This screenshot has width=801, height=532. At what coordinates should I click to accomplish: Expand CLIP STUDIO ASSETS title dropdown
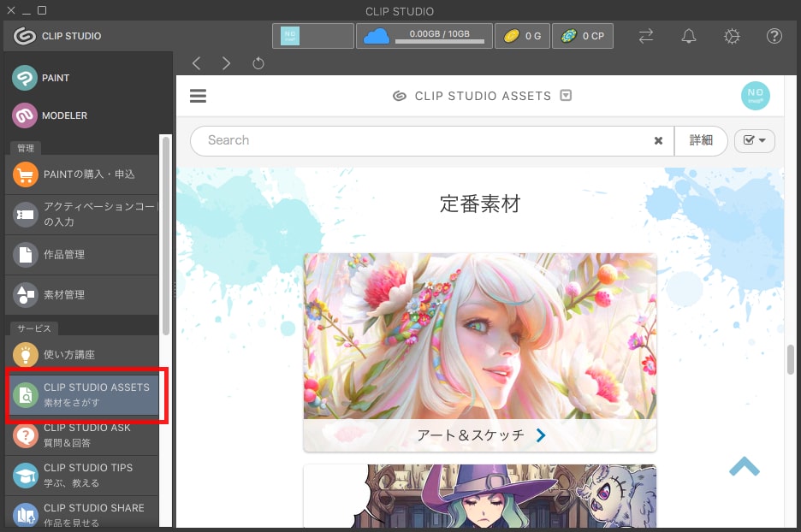coord(566,96)
